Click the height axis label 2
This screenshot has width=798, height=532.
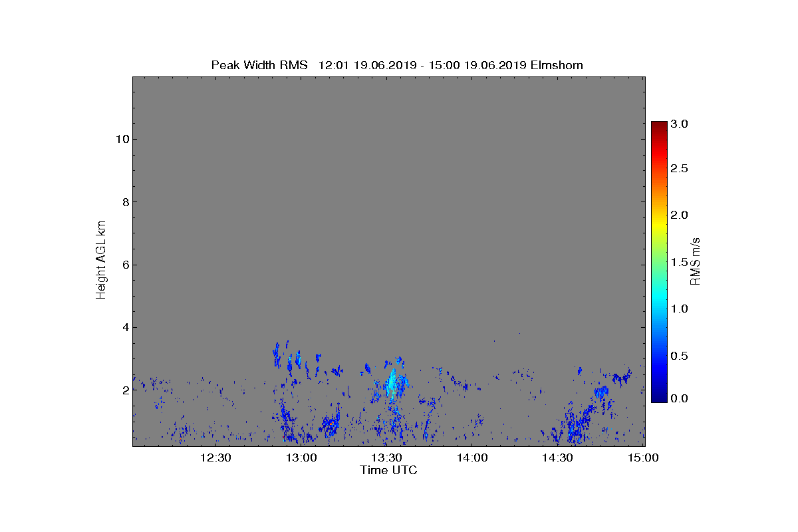pos(124,390)
